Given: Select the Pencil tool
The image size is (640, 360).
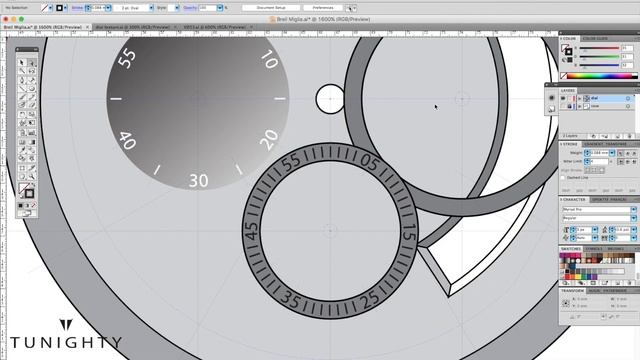Looking at the screenshot, I should point(31,97).
